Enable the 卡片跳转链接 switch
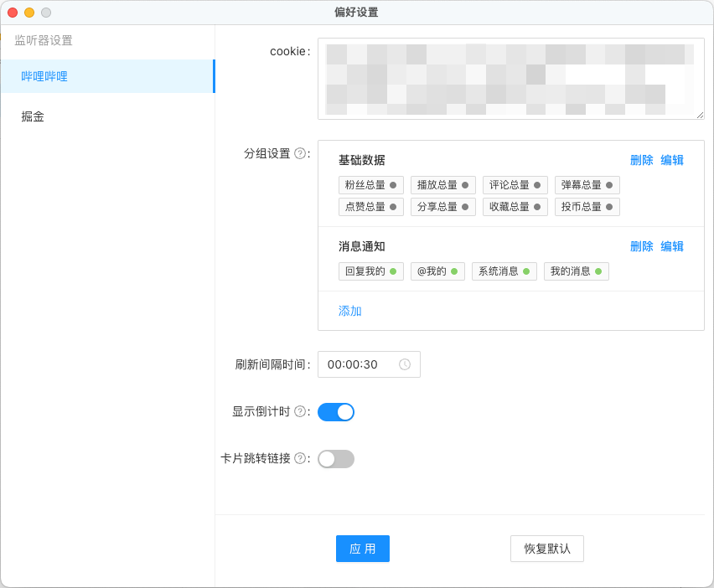 pos(336,459)
